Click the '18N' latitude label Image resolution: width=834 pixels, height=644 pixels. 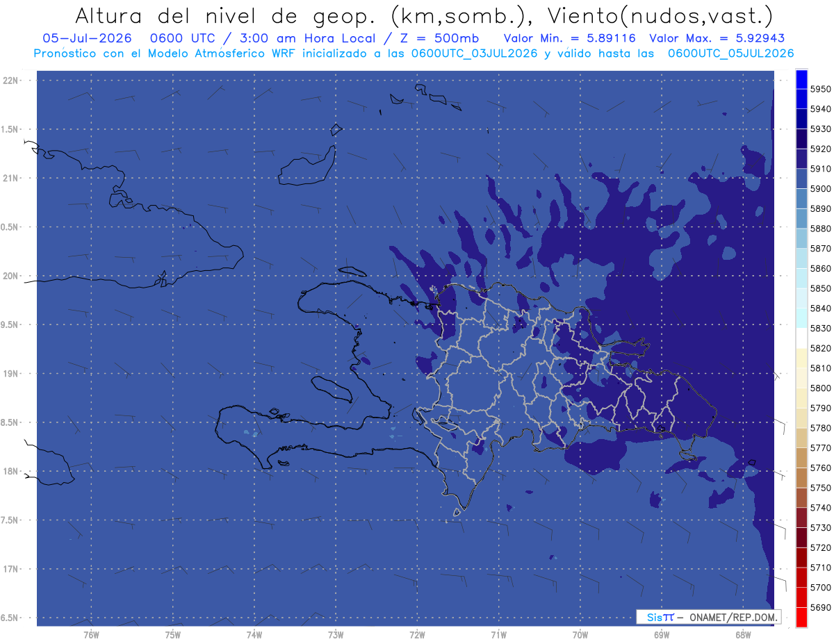click(x=12, y=472)
